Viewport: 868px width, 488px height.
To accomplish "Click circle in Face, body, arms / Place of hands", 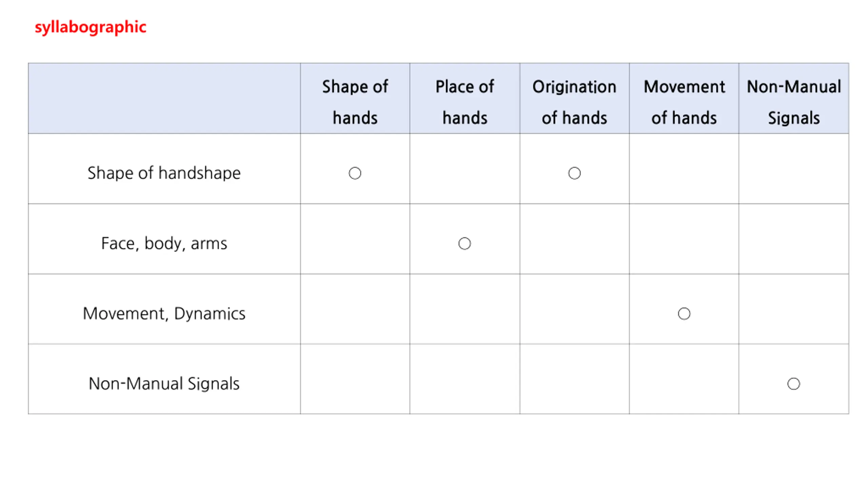I will coord(465,243).
